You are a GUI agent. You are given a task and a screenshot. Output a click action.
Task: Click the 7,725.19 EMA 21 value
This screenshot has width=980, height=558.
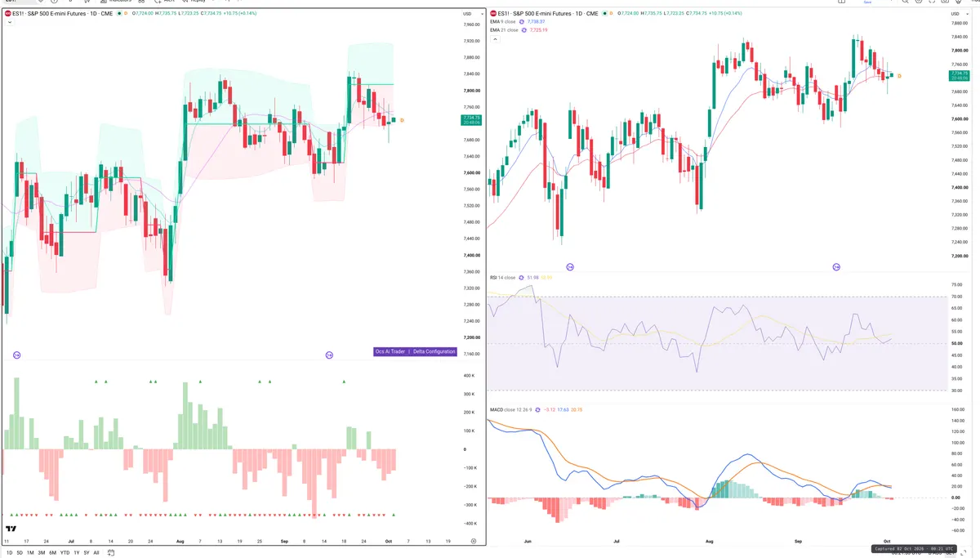pyautogui.click(x=539, y=30)
